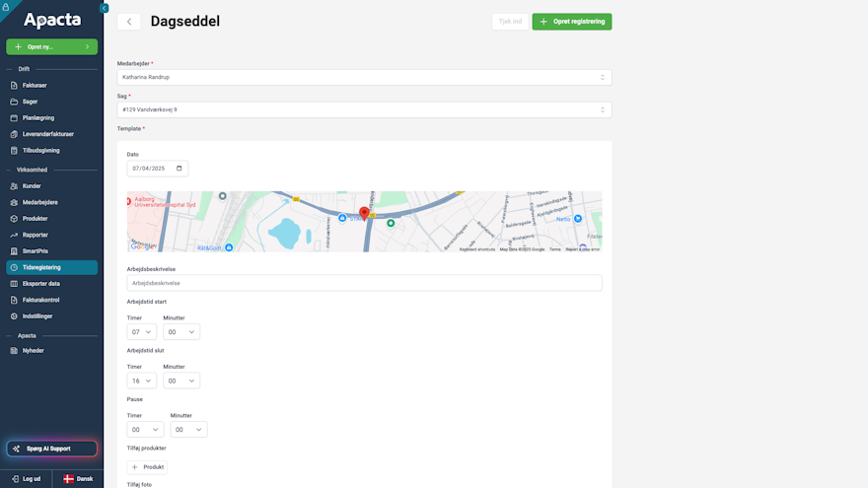Click the Tjek ind button
868x488 pixels.
pyautogui.click(x=510, y=22)
